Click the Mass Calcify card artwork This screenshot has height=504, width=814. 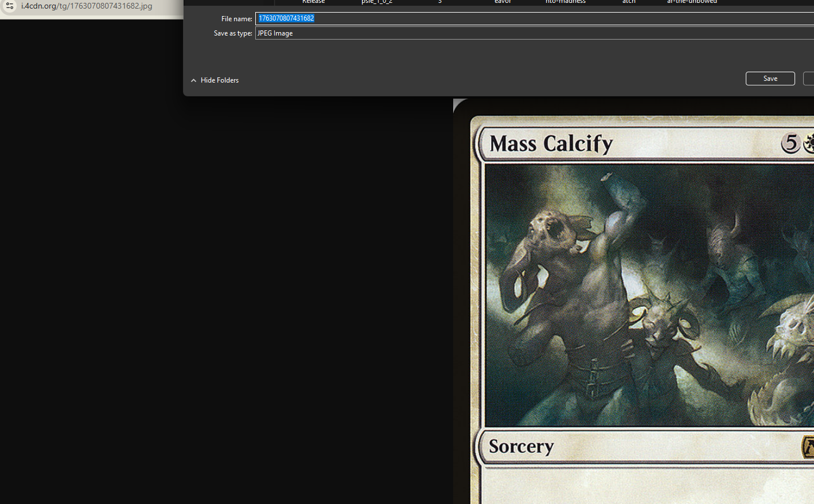649,295
